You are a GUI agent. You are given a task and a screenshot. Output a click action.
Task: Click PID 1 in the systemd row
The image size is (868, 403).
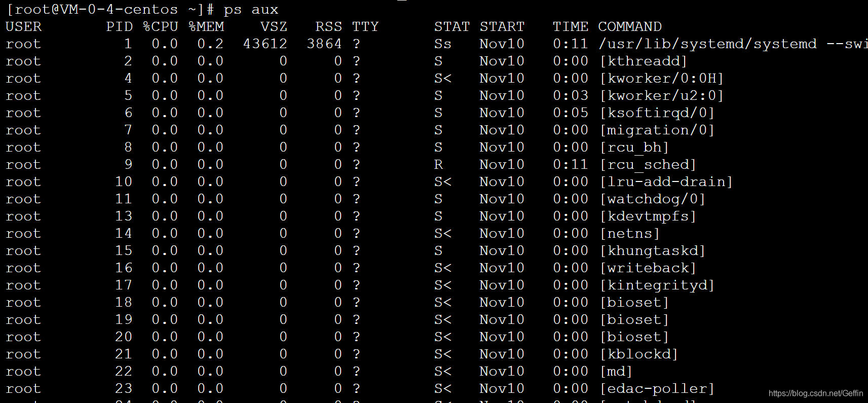128,44
